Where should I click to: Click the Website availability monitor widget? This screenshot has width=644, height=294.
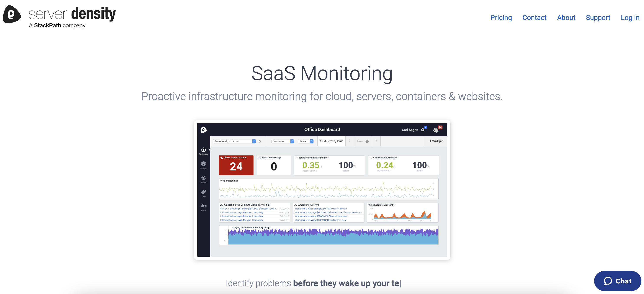click(330, 165)
